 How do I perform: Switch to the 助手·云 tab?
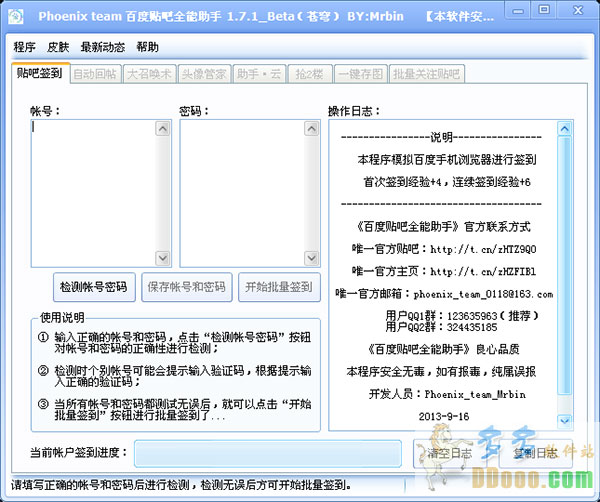259,74
